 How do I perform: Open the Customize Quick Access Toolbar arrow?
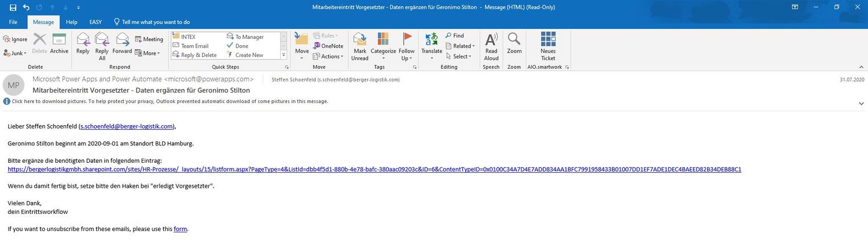[78, 8]
